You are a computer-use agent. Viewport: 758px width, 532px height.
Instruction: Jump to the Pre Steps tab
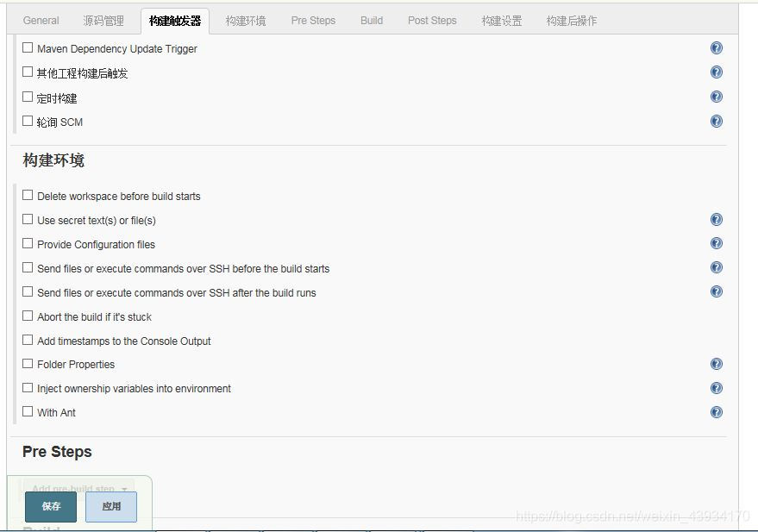[x=313, y=21]
